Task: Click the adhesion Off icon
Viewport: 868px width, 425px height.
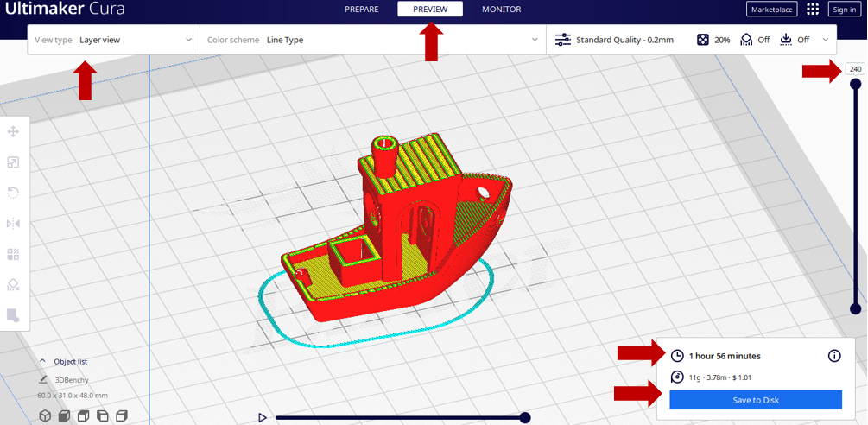Action: coord(786,40)
